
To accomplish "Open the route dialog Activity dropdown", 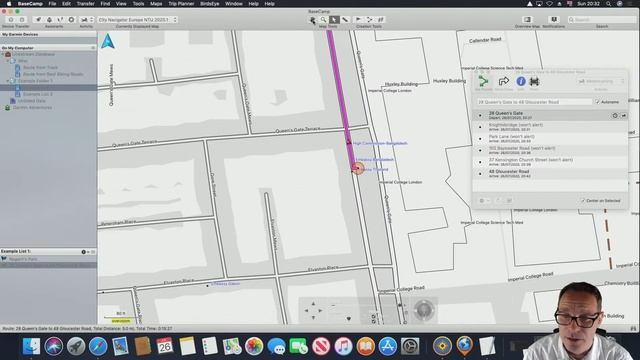I will tap(600, 81).
